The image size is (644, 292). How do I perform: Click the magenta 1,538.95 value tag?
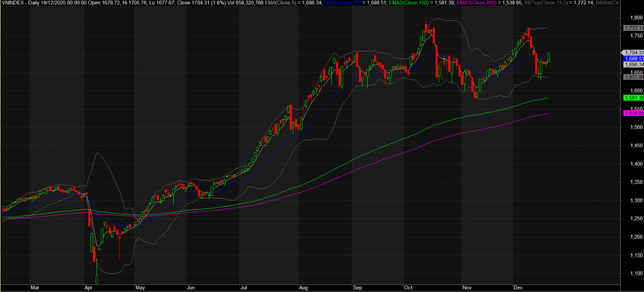(x=633, y=113)
